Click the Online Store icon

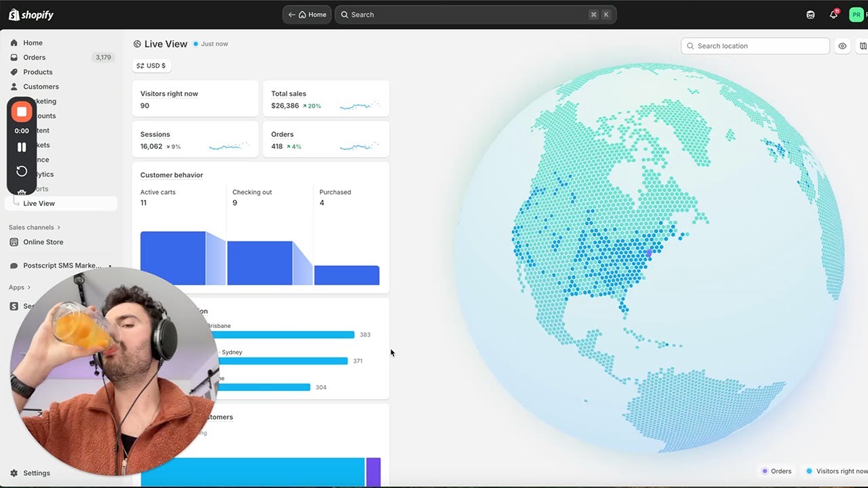(14, 242)
